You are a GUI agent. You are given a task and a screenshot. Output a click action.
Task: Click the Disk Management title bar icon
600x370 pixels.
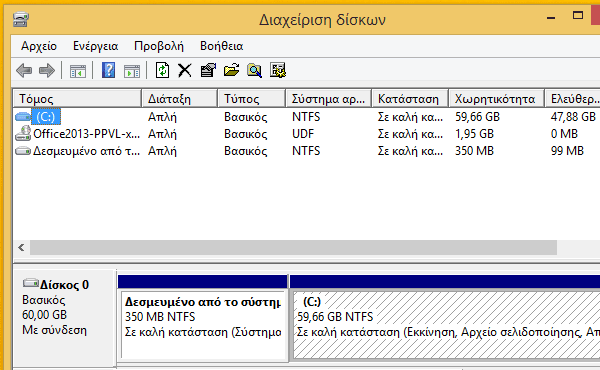pyautogui.click(x=21, y=20)
